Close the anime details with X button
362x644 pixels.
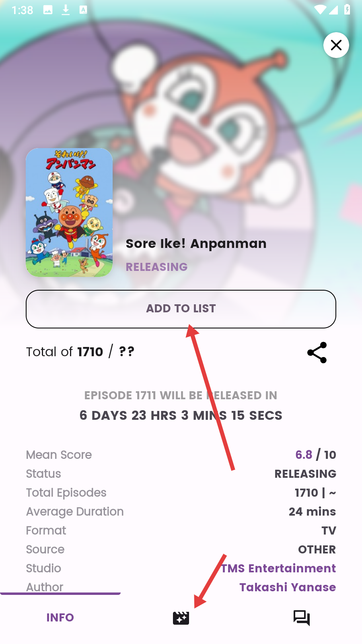(336, 45)
